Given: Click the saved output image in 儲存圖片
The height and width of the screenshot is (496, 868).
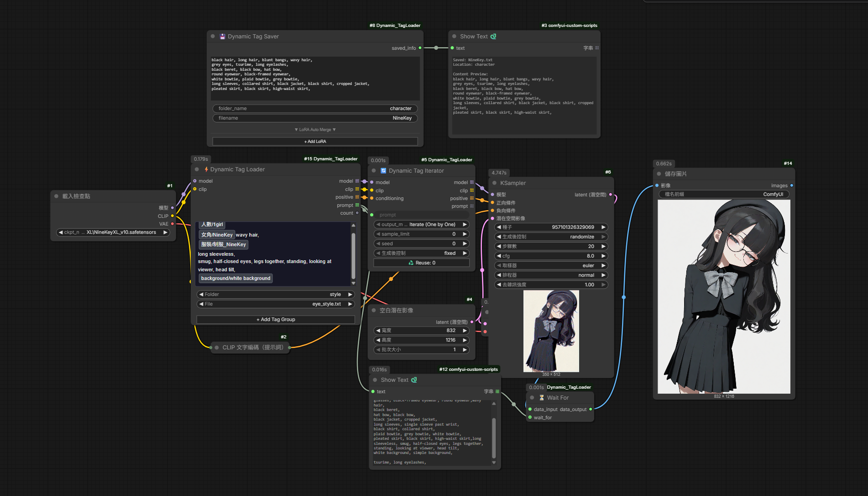Looking at the screenshot, I should pyautogui.click(x=724, y=296).
